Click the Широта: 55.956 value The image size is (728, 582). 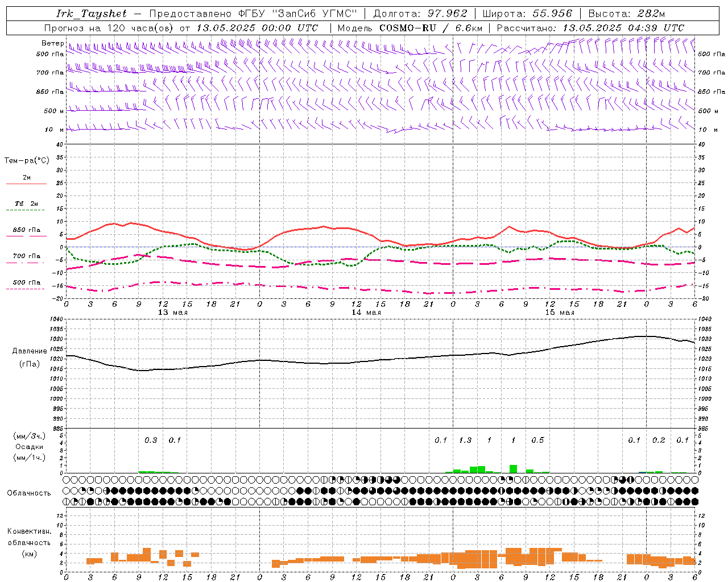click(527, 14)
